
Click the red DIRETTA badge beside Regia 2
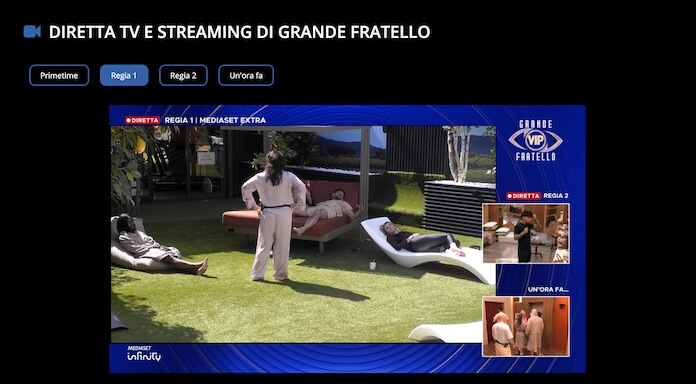524,196
